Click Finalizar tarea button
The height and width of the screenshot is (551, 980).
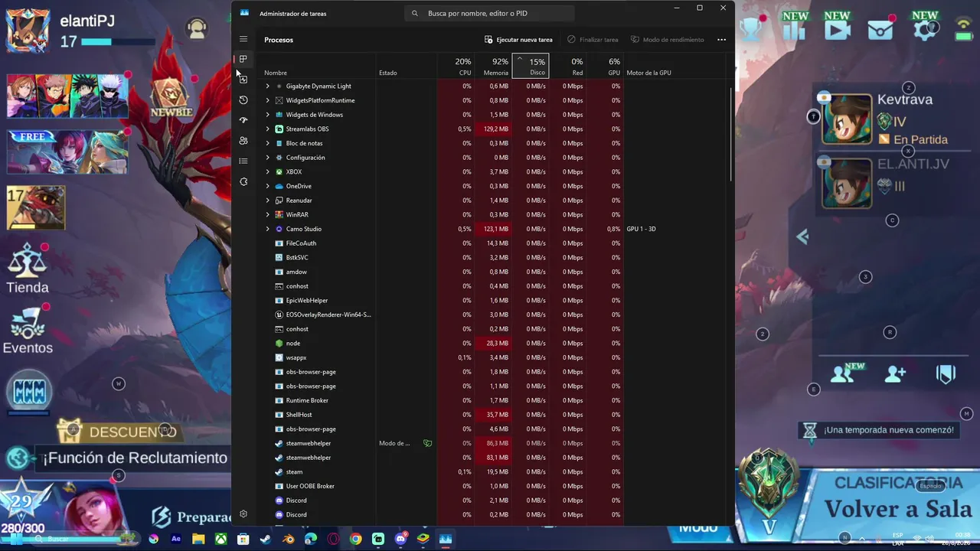click(x=593, y=40)
